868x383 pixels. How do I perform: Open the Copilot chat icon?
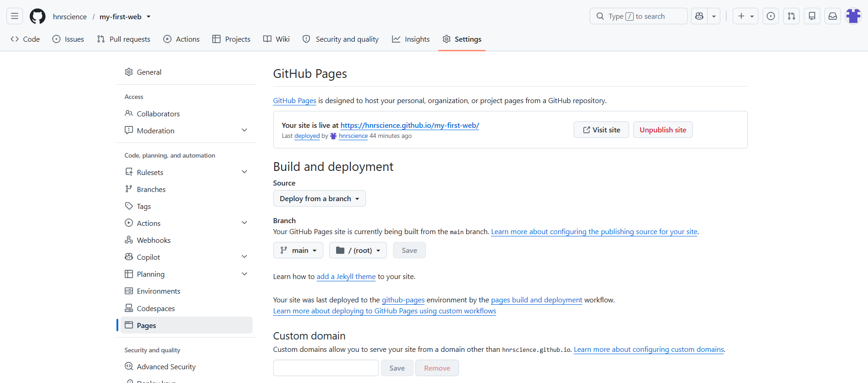click(x=699, y=16)
